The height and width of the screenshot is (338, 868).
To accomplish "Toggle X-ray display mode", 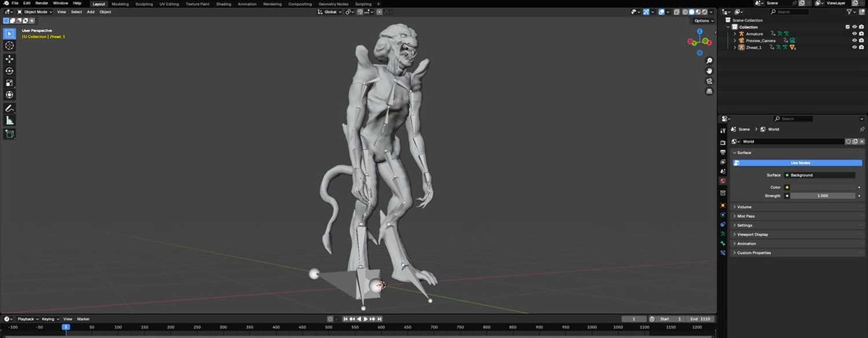I will [676, 12].
